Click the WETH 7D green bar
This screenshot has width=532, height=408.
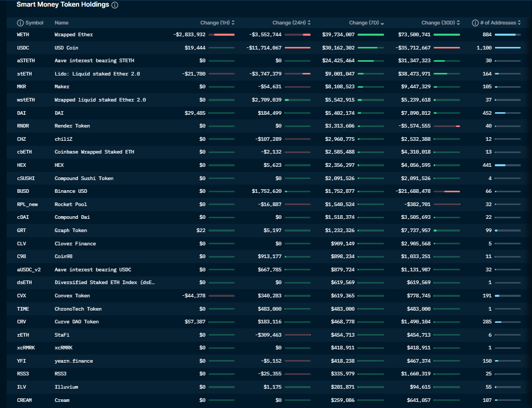371,35
